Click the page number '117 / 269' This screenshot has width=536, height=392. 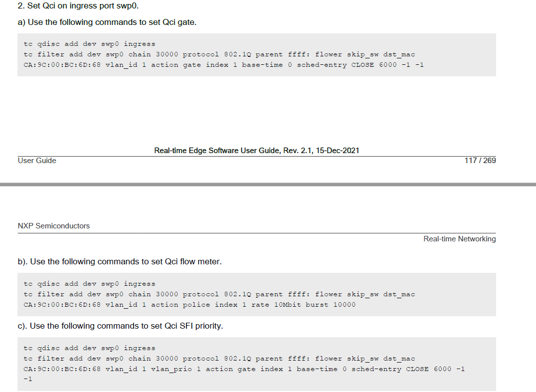(479, 161)
